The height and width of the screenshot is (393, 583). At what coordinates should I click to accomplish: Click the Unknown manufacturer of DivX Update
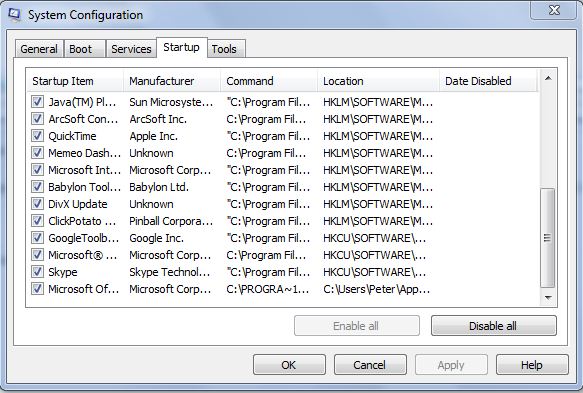pyautogui.click(x=151, y=204)
